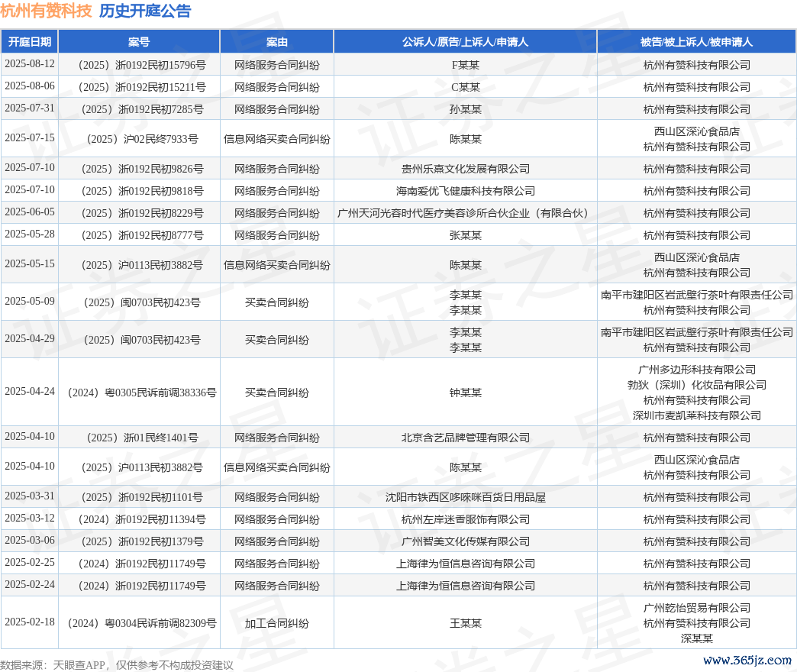The height and width of the screenshot is (672, 797).
Task: Select the 案由 column header
Action: tap(277, 42)
